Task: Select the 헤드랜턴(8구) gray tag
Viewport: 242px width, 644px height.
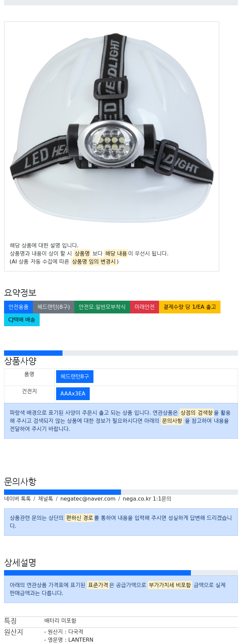Action: pos(53,307)
